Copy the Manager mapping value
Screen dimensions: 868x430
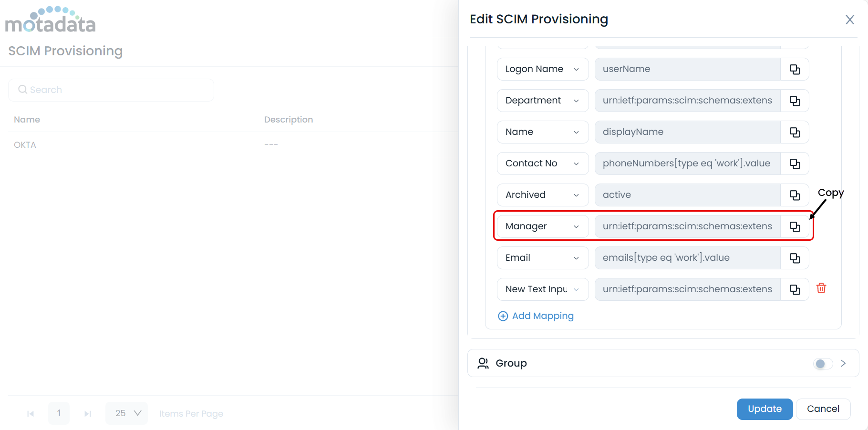coord(795,226)
